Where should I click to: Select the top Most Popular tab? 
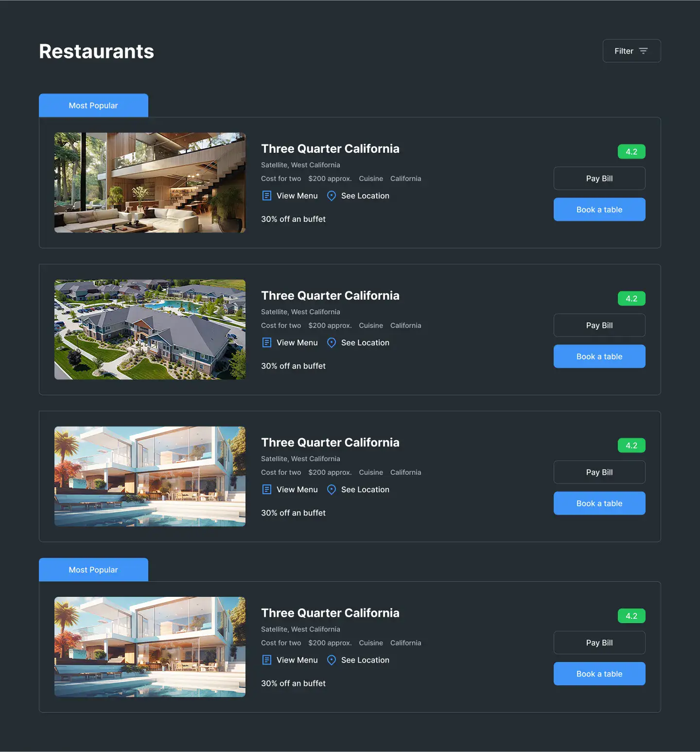93,106
